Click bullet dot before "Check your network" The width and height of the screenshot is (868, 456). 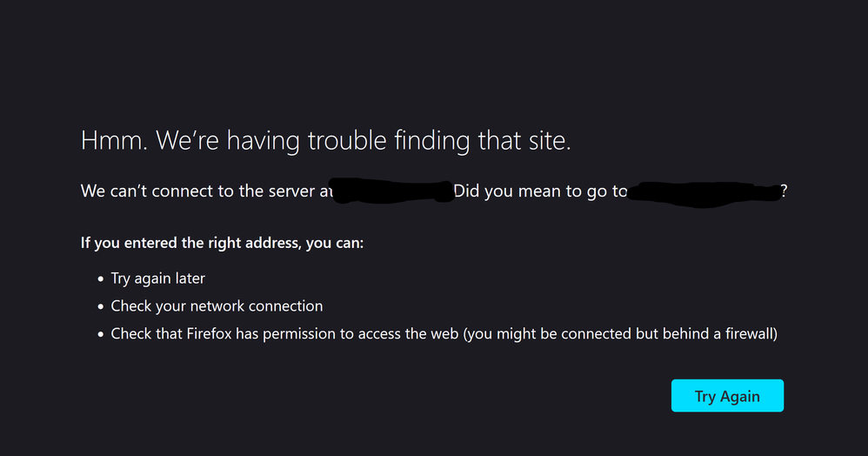click(99, 307)
